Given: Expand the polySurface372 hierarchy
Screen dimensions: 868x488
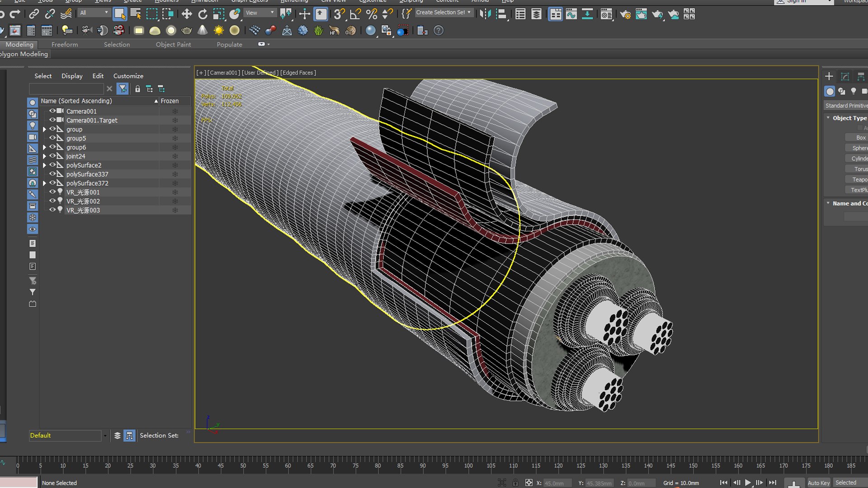Looking at the screenshot, I should point(44,183).
